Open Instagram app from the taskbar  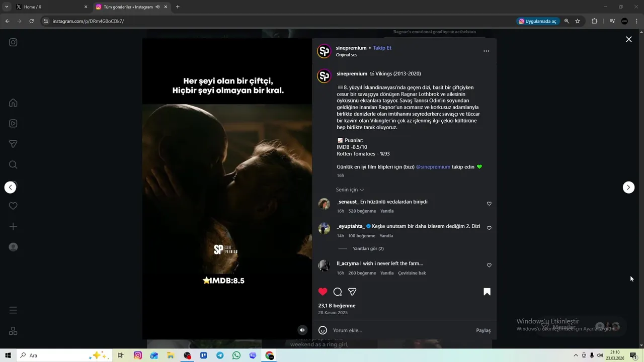point(137,355)
